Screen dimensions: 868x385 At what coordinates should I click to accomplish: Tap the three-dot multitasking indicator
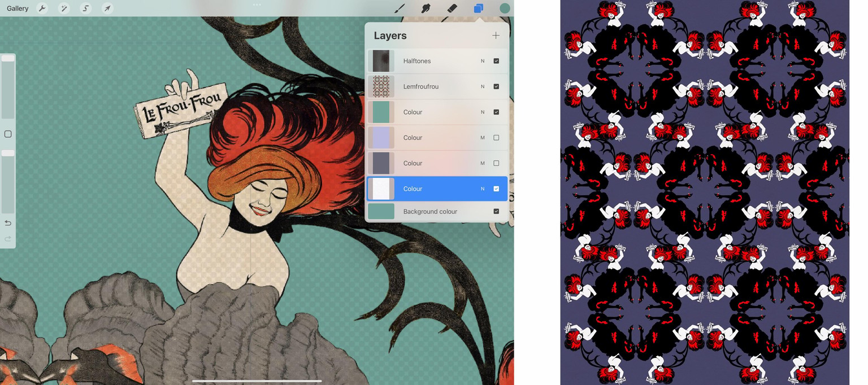point(257,5)
